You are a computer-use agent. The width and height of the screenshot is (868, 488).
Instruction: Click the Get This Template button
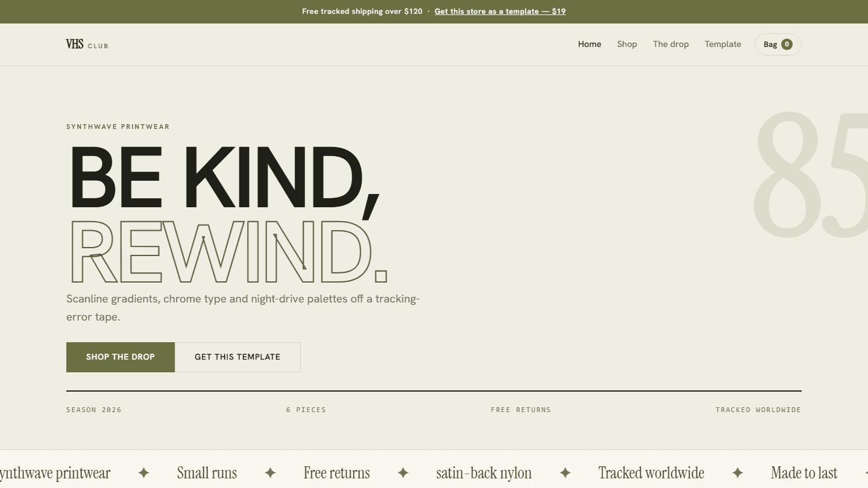(x=237, y=357)
